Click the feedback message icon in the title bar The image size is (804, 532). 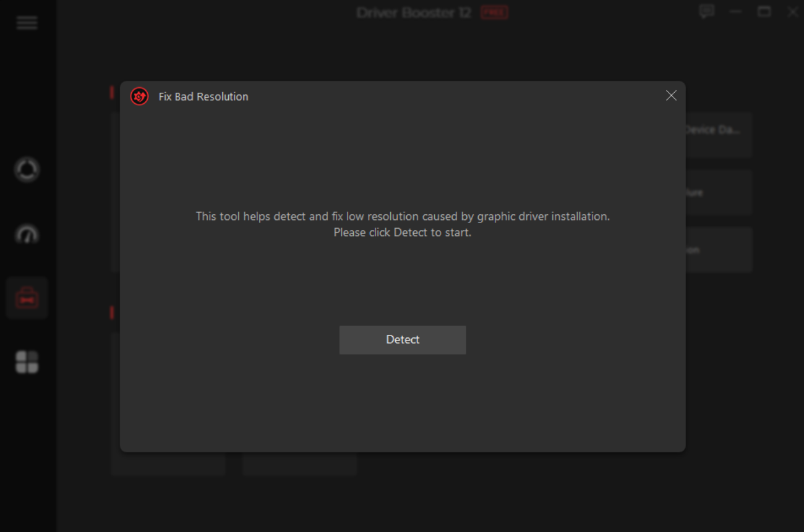pyautogui.click(x=706, y=11)
